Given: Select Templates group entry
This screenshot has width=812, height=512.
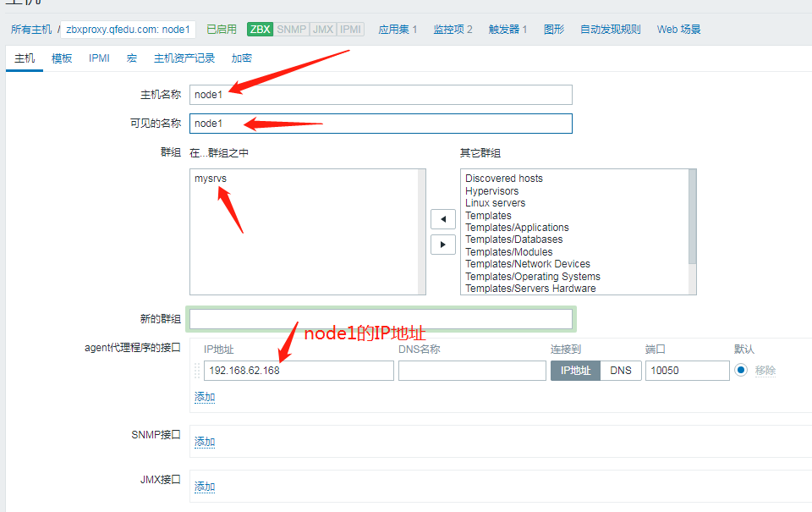Looking at the screenshot, I should [x=488, y=215].
